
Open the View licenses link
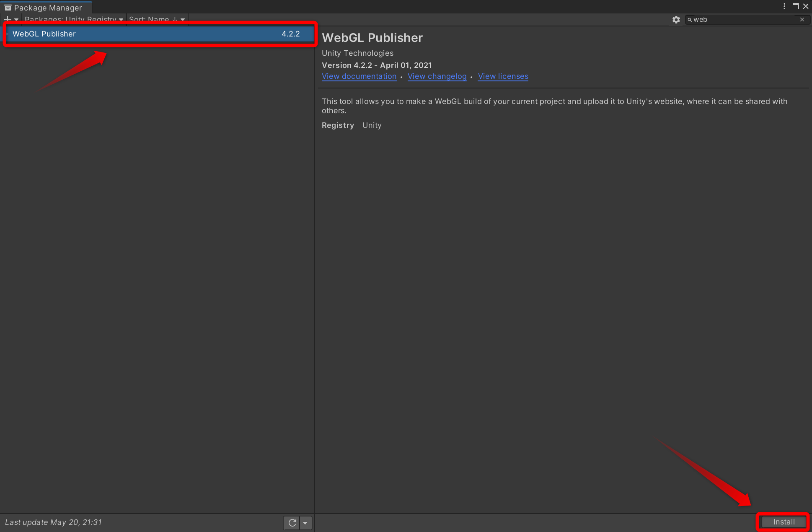[x=503, y=76]
